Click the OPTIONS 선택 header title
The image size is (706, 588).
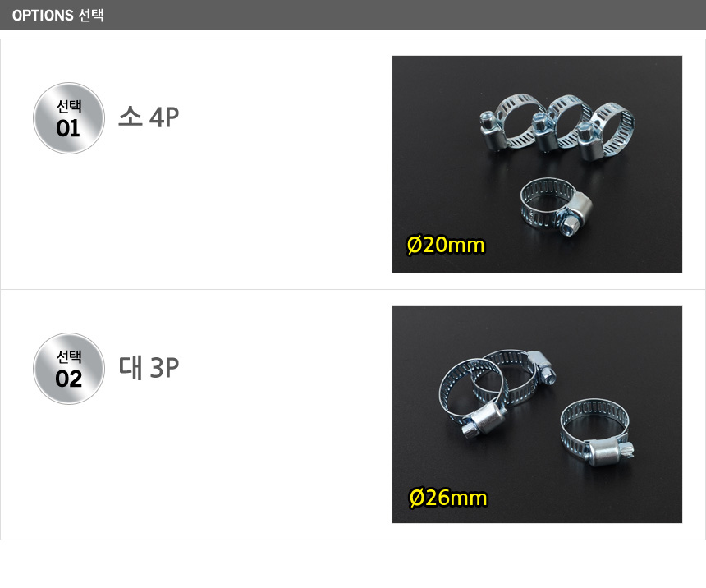[57, 16]
